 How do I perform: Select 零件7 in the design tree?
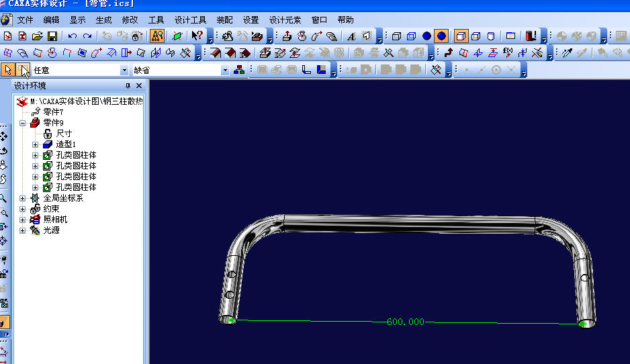tap(53, 111)
